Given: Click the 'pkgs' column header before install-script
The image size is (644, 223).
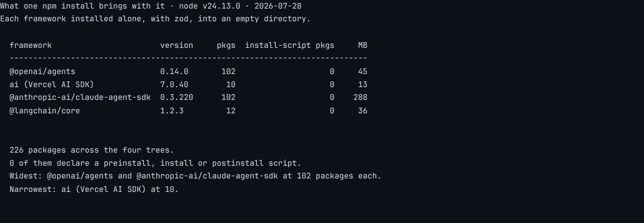Looking at the screenshot, I should 226,46.
